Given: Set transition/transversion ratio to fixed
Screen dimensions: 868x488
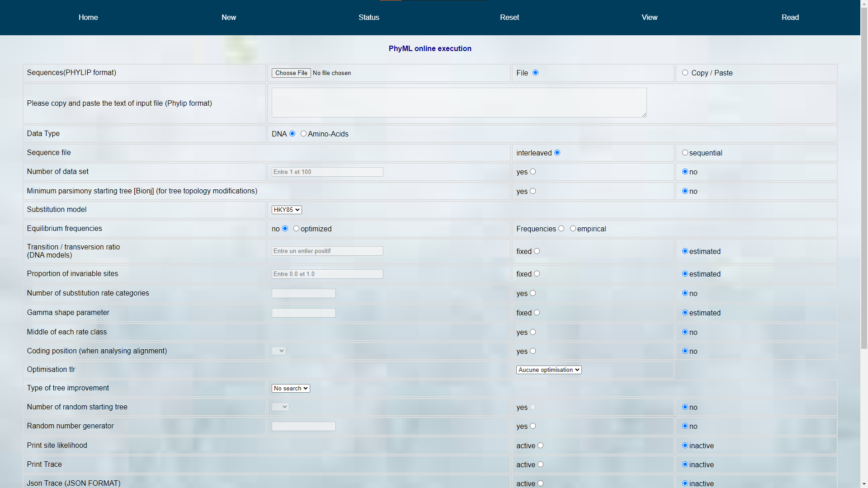Looking at the screenshot, I should coord(536,251).
